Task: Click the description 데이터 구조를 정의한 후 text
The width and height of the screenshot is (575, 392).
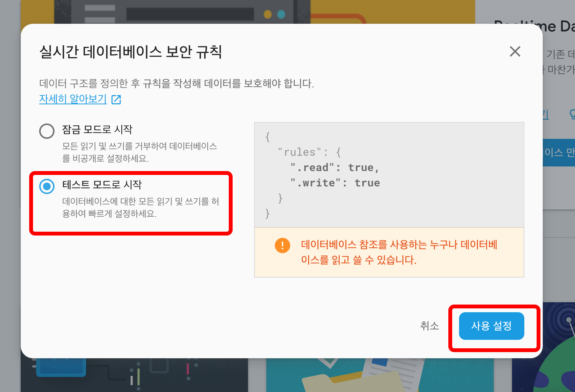Action: (177, 83)
